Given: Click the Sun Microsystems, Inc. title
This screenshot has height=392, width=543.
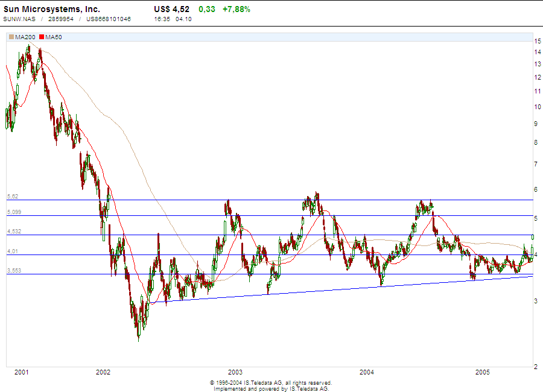Looking at the screenshot, I should [52, 10].
